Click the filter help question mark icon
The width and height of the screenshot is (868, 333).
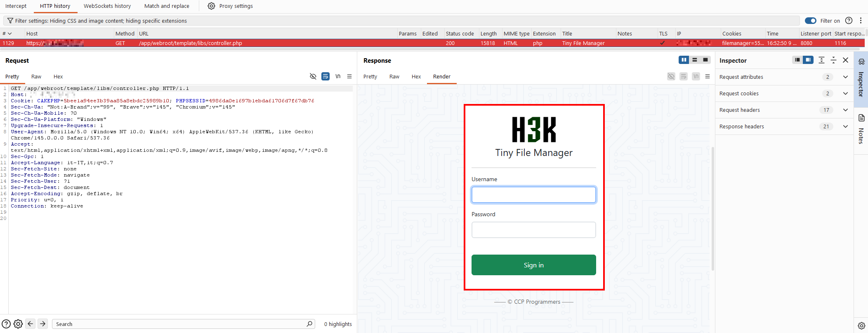click(849, 21)
